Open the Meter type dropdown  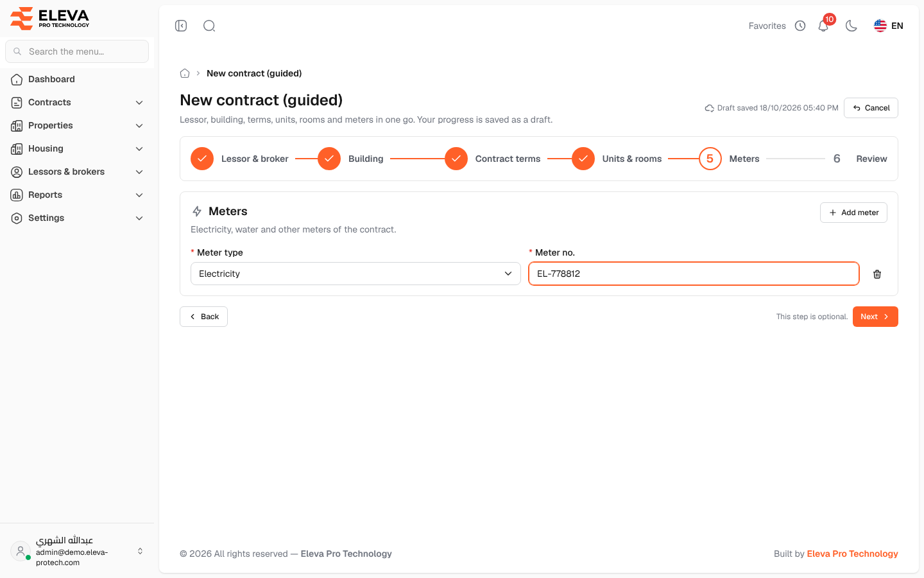(355, 274)
